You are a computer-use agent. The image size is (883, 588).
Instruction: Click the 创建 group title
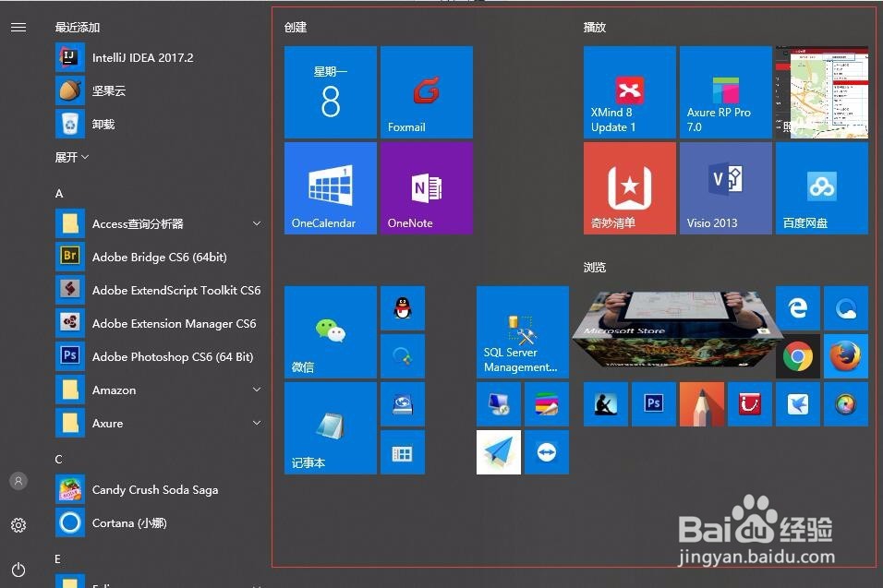pos(295,27)
